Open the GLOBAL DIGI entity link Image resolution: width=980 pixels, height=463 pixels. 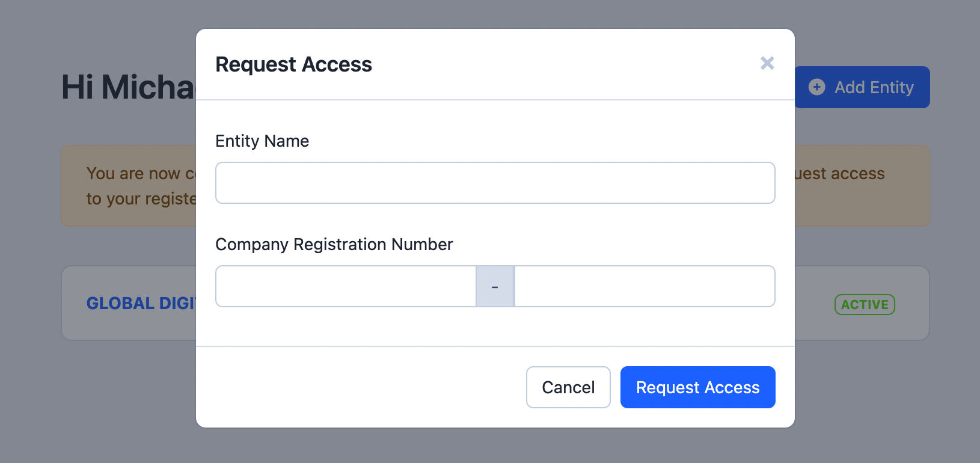tap(141, 303)
